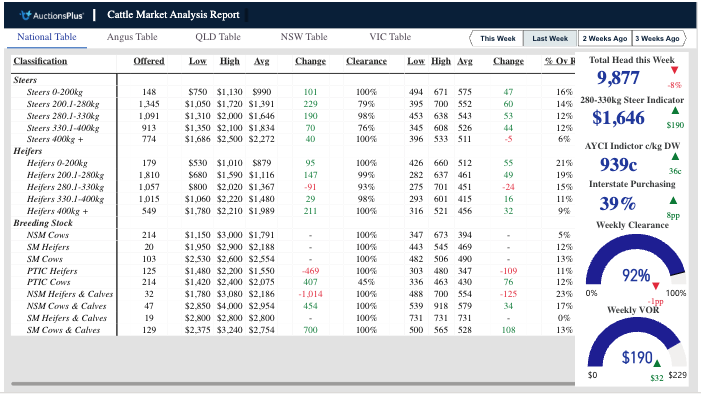Switch to 2 Weeks Ago period
Screen dimensions: 701x394
604,38
